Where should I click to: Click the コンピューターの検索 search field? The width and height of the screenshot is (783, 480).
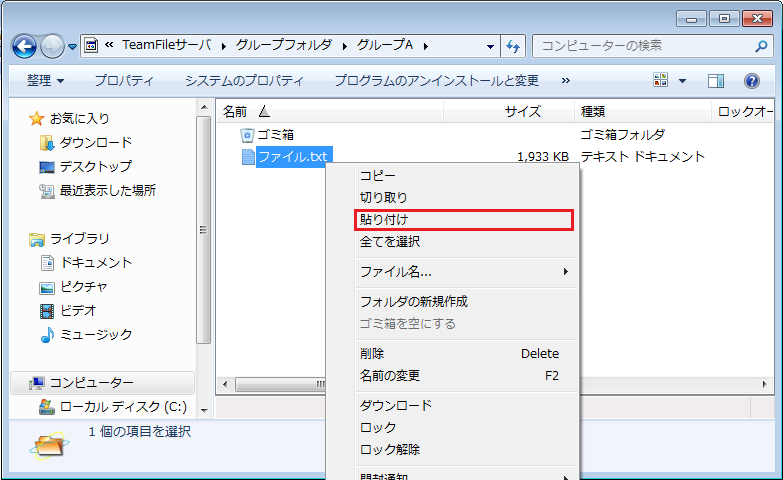640,46
